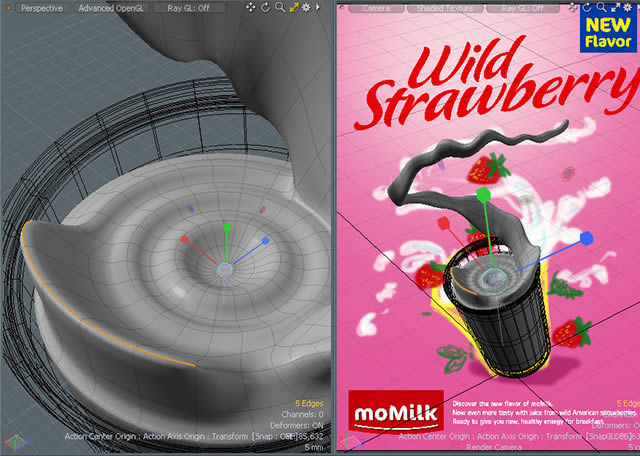Click cyan center ring of transform gizmo in Perspective view
This screenshot has height=456, width=640.
pos(224,269)
